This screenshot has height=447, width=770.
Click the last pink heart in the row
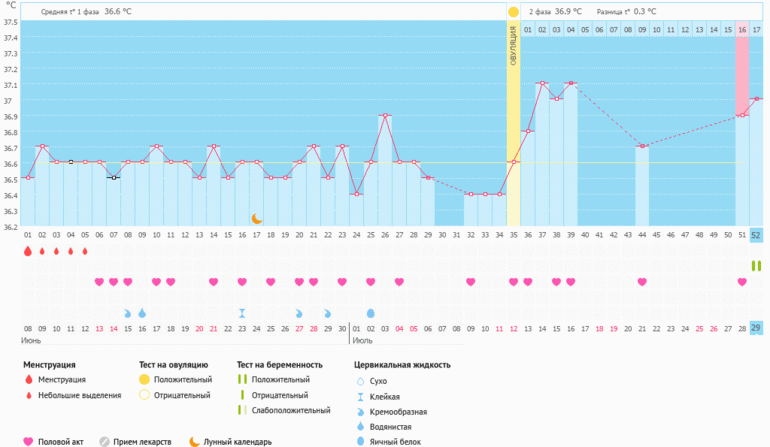[x=742, y=282]
